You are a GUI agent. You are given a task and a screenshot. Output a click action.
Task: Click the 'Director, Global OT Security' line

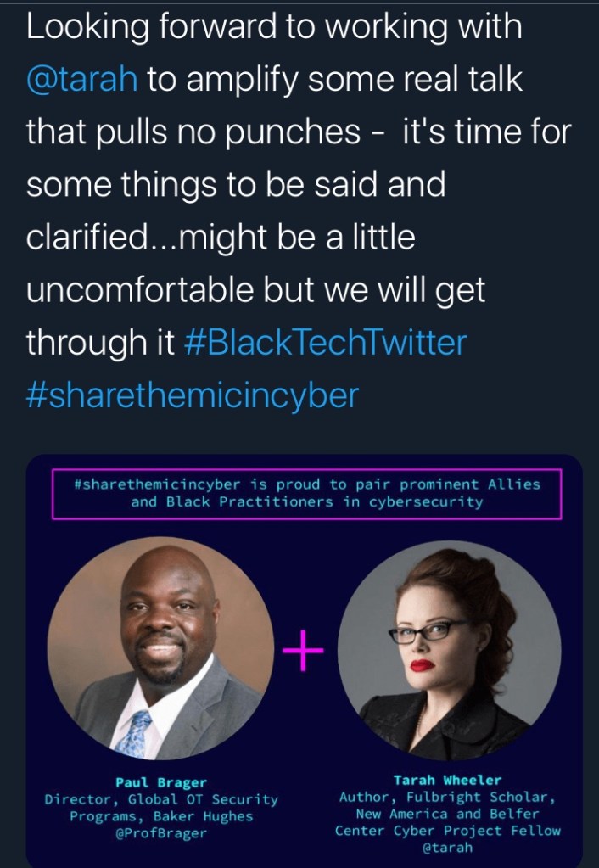[x=160, y=799]
